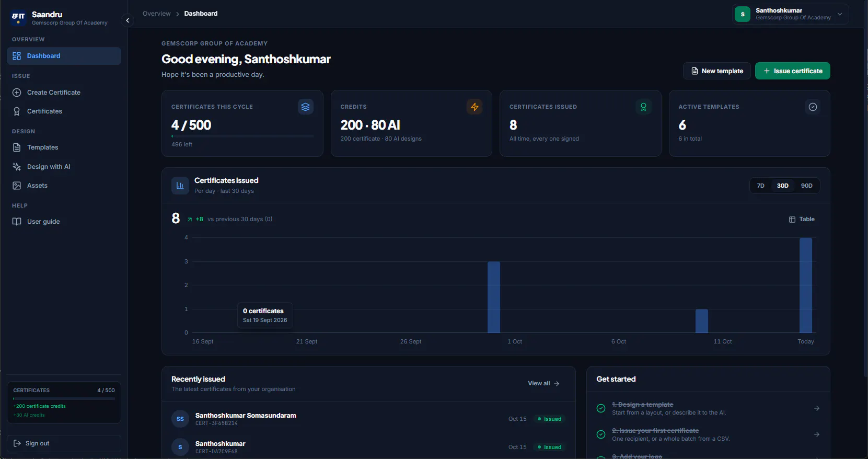Click the S avatar beside CERT-DA7C9F68
868x459 pixels.
coord(180,447)
